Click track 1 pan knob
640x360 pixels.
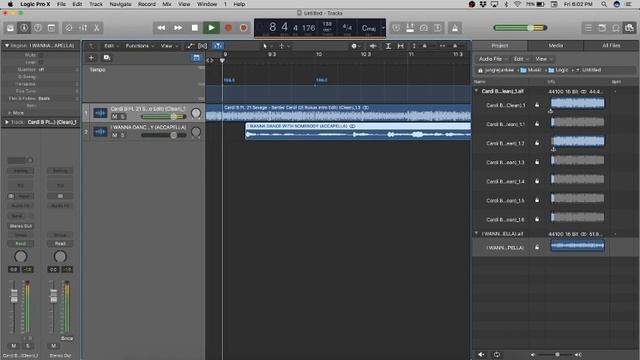point(196,113)
